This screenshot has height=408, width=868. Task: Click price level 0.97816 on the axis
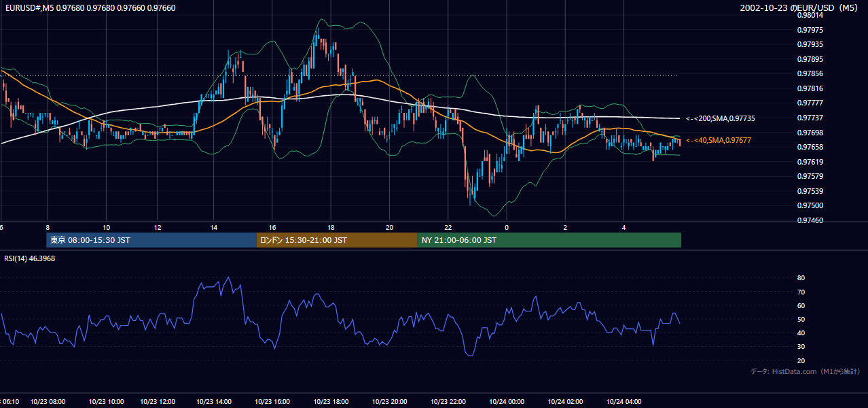[x=810, y=88]
